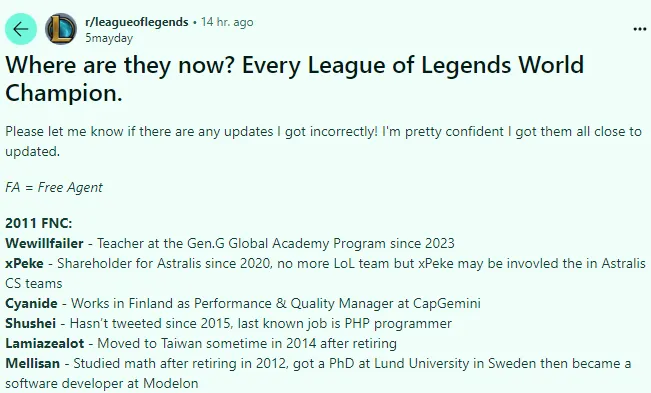Click the post title about World Champions

(294, 78)
